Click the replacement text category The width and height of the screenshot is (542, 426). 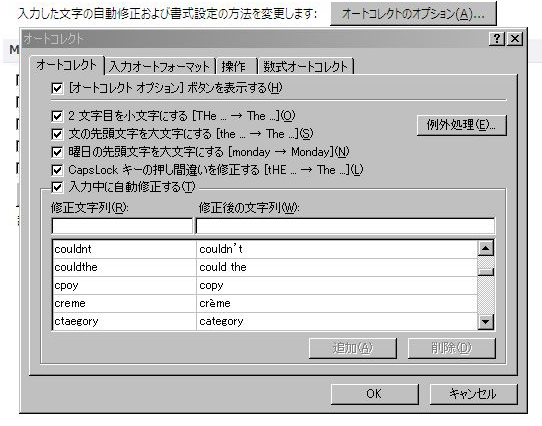pyautogui.click(x=221, y=322)
